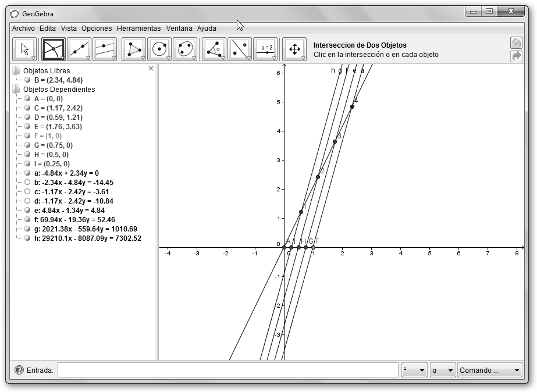
Task: Open the alpha Greek letter dropdown
Action: tap(442, 370)
